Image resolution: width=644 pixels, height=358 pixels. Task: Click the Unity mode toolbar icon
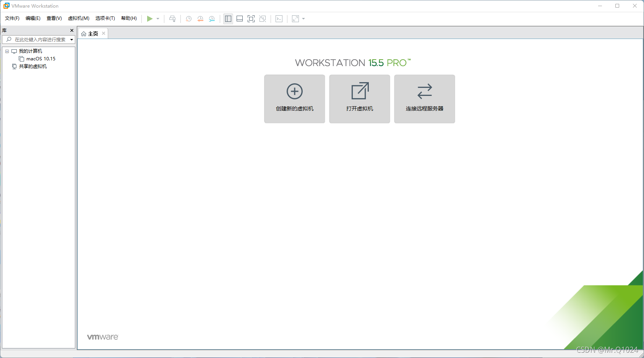(x=263, y=19)
